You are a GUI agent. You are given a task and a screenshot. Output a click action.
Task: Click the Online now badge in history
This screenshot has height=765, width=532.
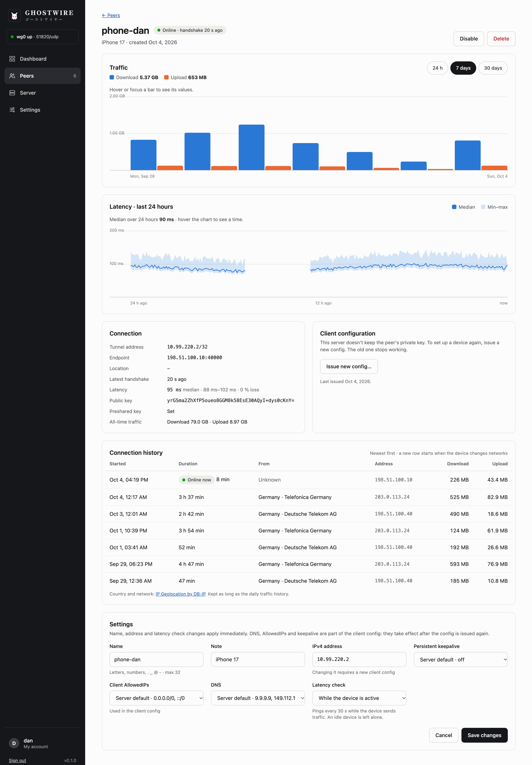click(196, 480)
